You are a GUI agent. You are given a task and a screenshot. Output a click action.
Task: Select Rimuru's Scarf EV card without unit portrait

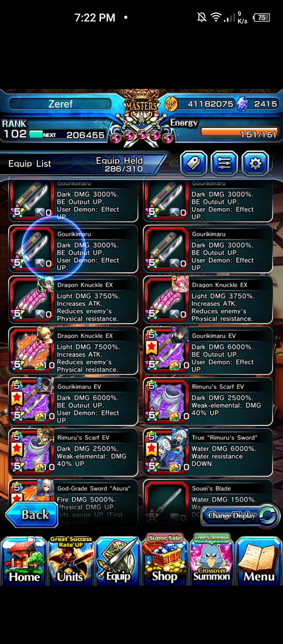(208, 401)
